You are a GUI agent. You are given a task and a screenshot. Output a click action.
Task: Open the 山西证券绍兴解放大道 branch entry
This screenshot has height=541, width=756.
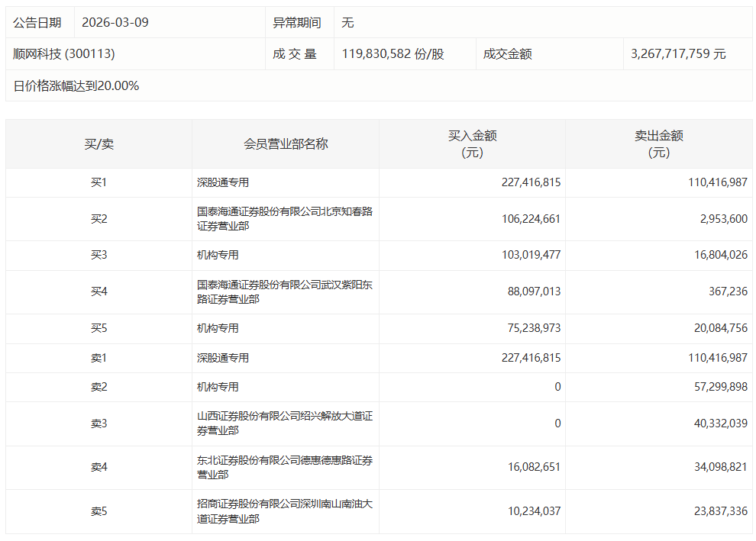point(284,423)
